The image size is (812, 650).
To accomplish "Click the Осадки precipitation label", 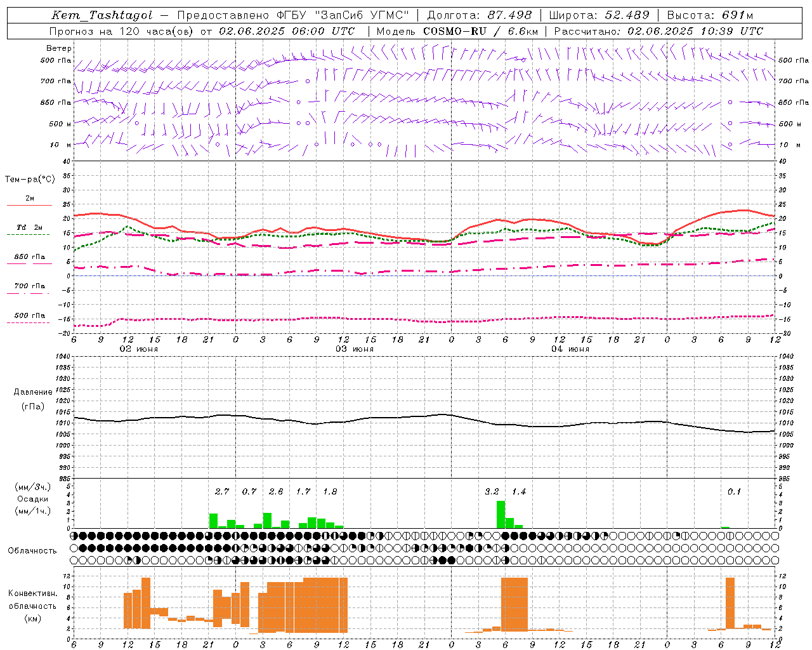I will click(32, 499).
